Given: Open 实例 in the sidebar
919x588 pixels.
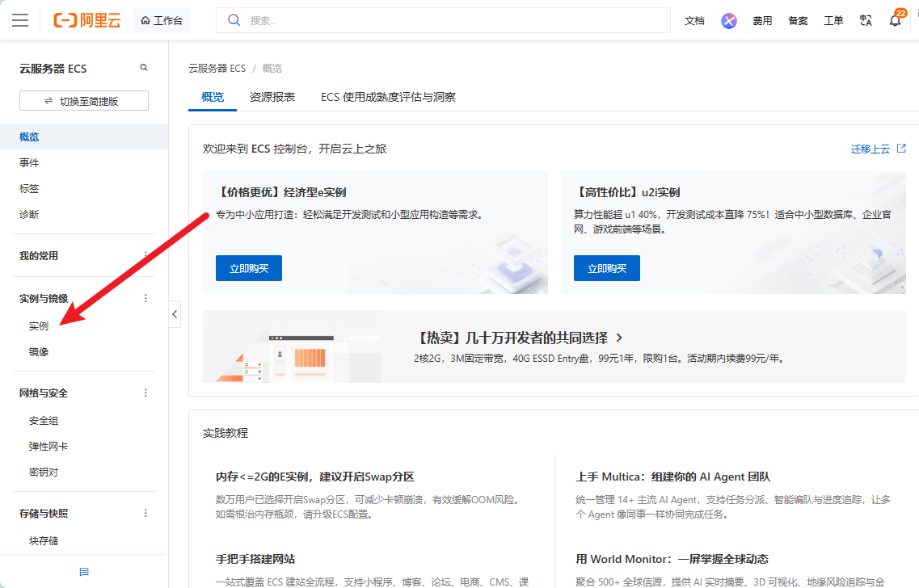Looking at the screenshot, I should coord(39,325).
